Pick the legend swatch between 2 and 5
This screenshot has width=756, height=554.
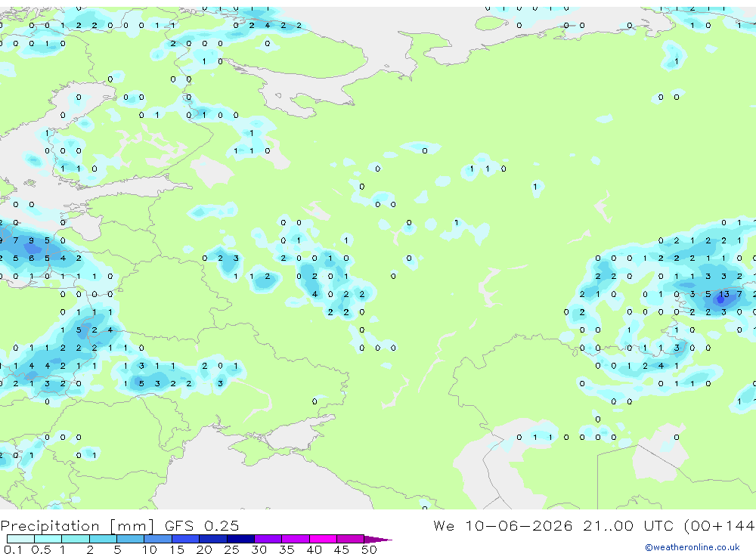tap(103, 539)
